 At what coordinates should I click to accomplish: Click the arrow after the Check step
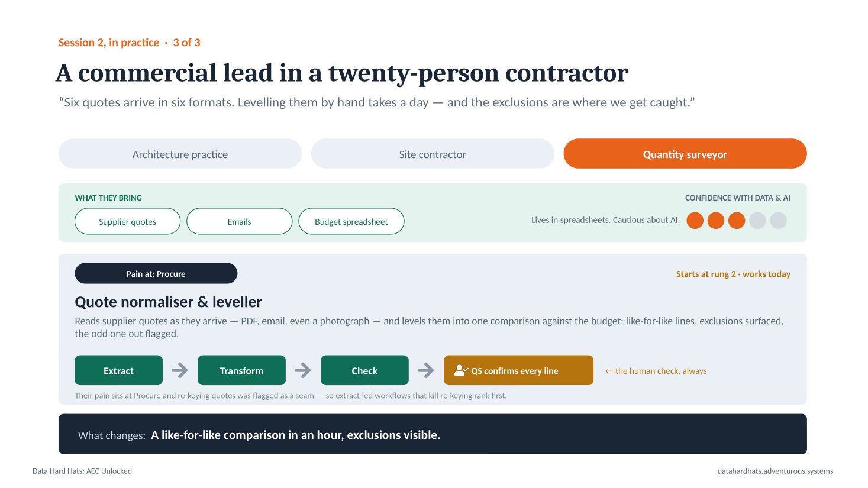click(x=426, y=370)
